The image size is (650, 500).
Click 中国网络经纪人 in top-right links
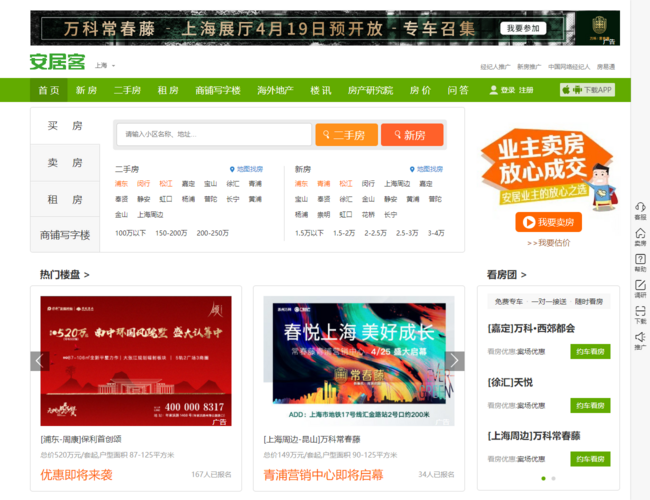(569, 67)
